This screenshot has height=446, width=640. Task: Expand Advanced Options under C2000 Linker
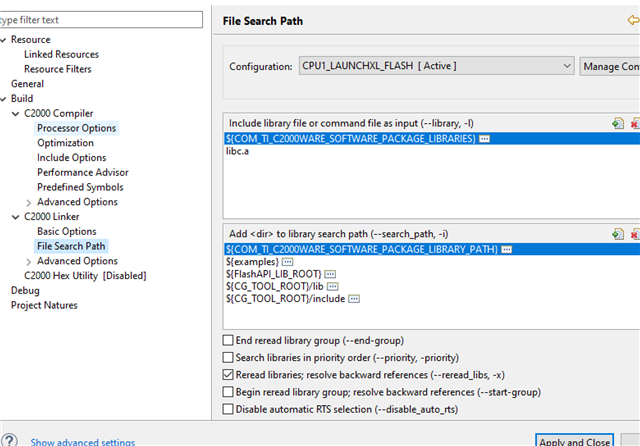coord(27,261)
